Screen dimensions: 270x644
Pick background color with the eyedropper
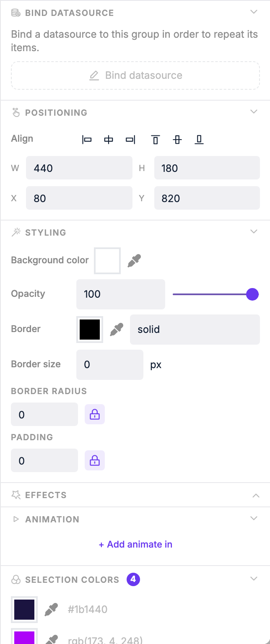134,260
